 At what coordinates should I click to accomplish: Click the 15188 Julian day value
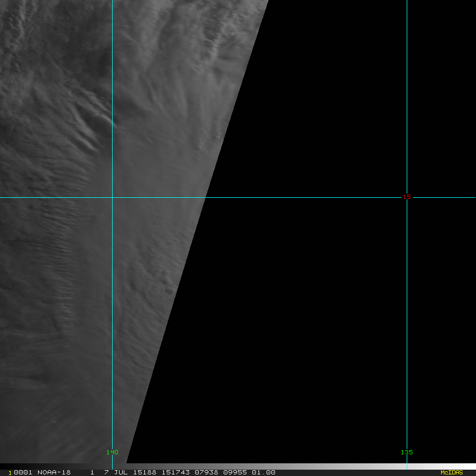(x=145, y=472)
